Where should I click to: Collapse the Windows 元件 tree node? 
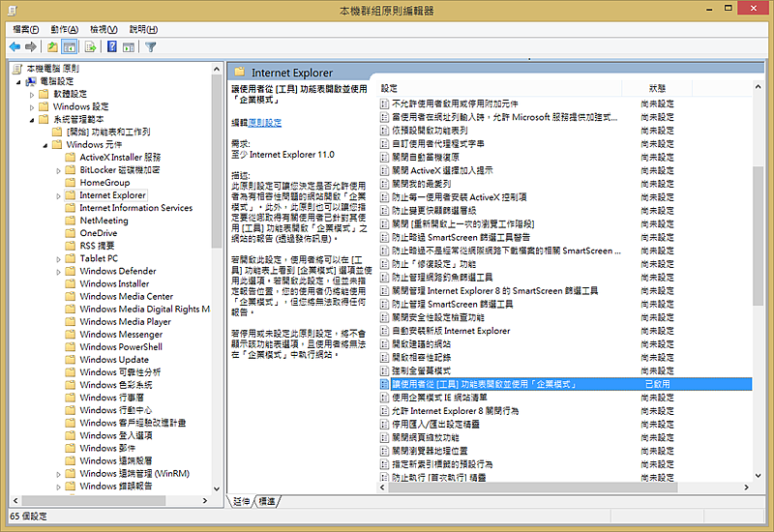(45, 145)
